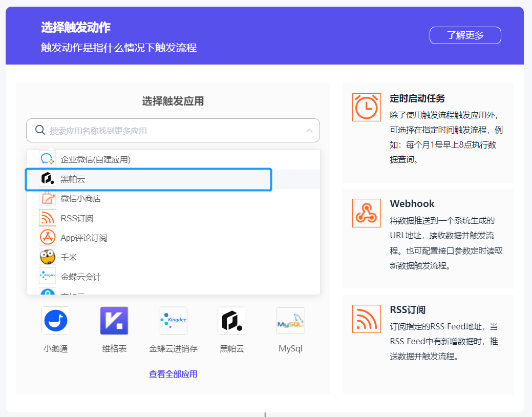Click 企业微信(自建应用) icon in dropdown

click(48, 159)
